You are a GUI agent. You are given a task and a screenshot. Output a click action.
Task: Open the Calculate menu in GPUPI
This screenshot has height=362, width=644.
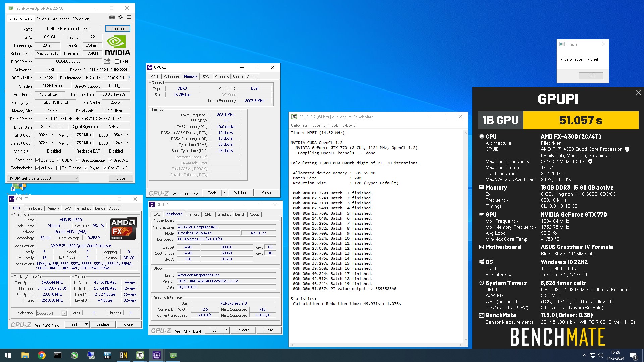299,125
